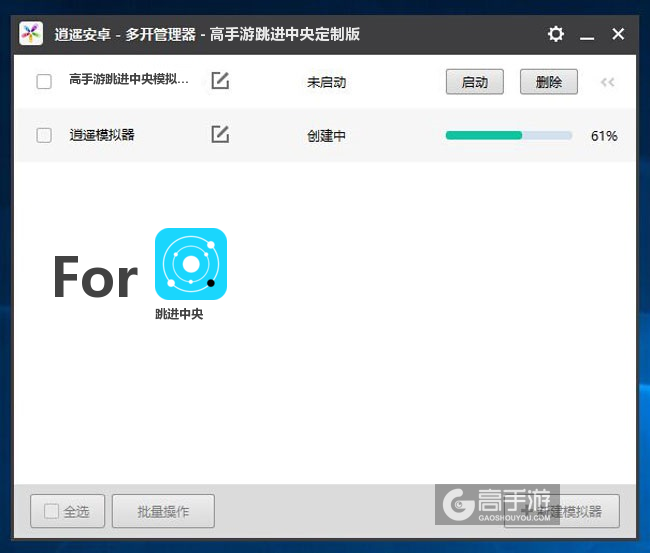Click the 61% percentage label
650x553 pixels.
604,136
